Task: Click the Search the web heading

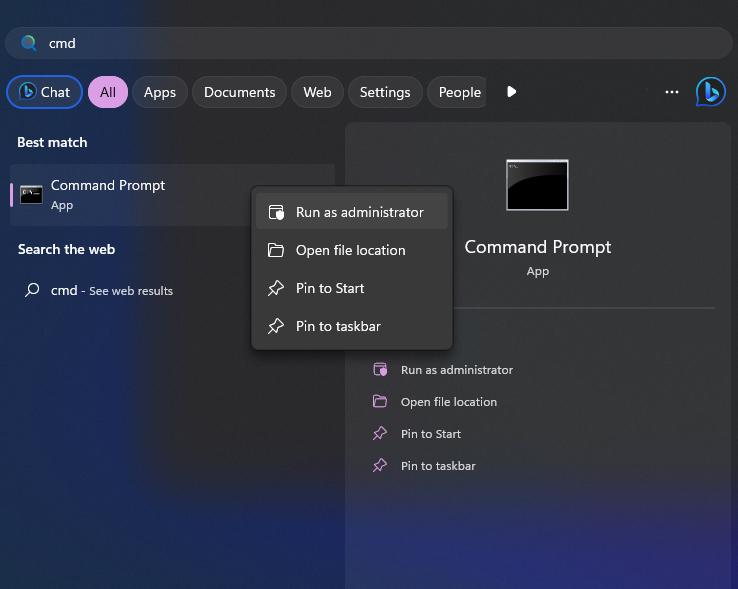Action: click(x=66, y=249)
